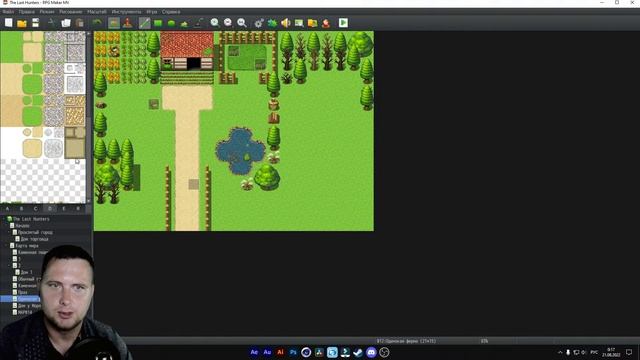The image size is (640, 360).
Task: Switch to tileset tab B
Action: pos(22,209)
